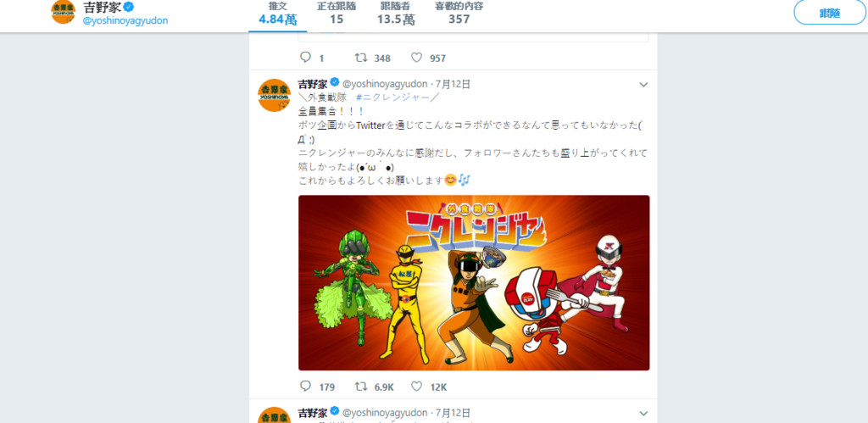Image resolution: width=868 pixels, height=423 pixels.
Task: Like the Nikuranger tweet with the heart icon
Action: coord(417,387)
